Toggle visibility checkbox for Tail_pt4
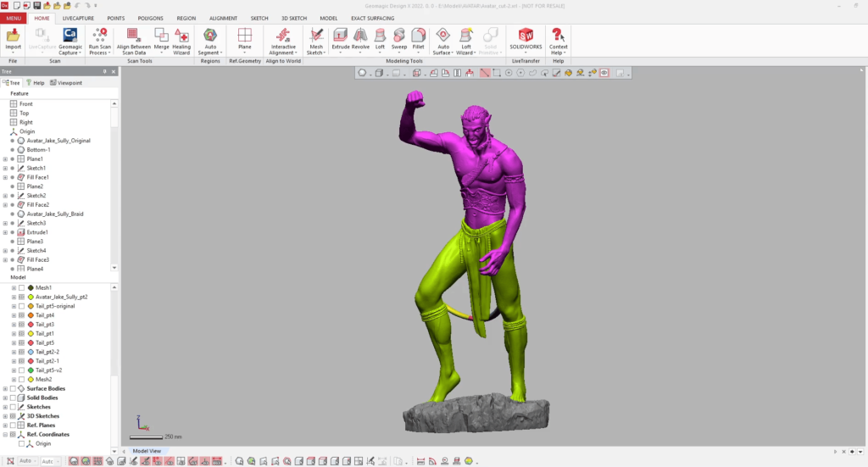Viewport: 868px width, 467px height. tap(21, 315)
